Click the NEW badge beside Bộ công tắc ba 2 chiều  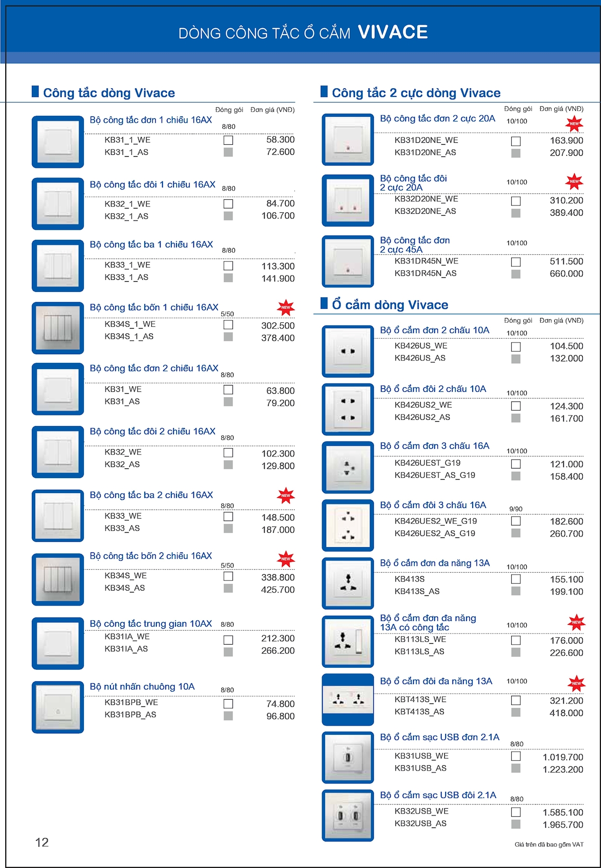[x=286, y=496]
